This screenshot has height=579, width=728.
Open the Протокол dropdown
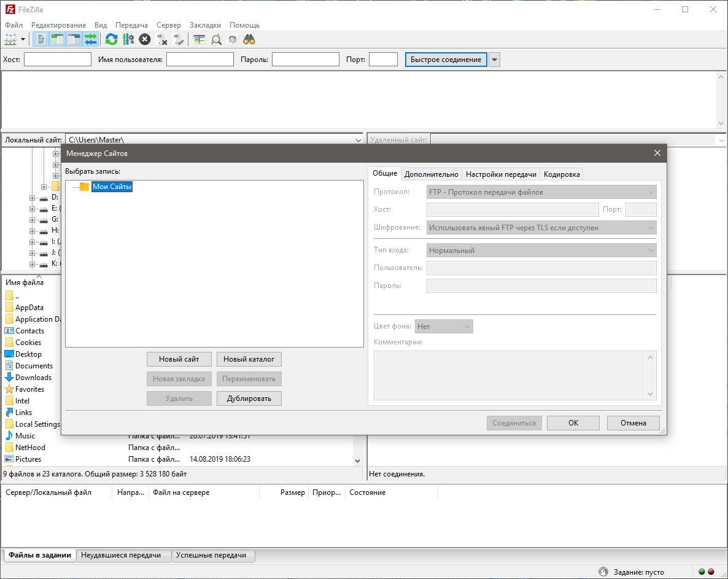(x=541, y=192)
